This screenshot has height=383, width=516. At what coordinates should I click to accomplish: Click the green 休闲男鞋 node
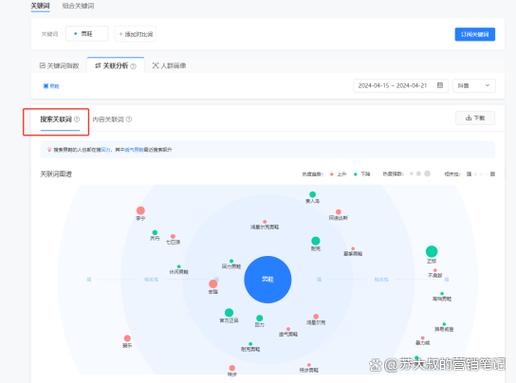tap(179, 267)
